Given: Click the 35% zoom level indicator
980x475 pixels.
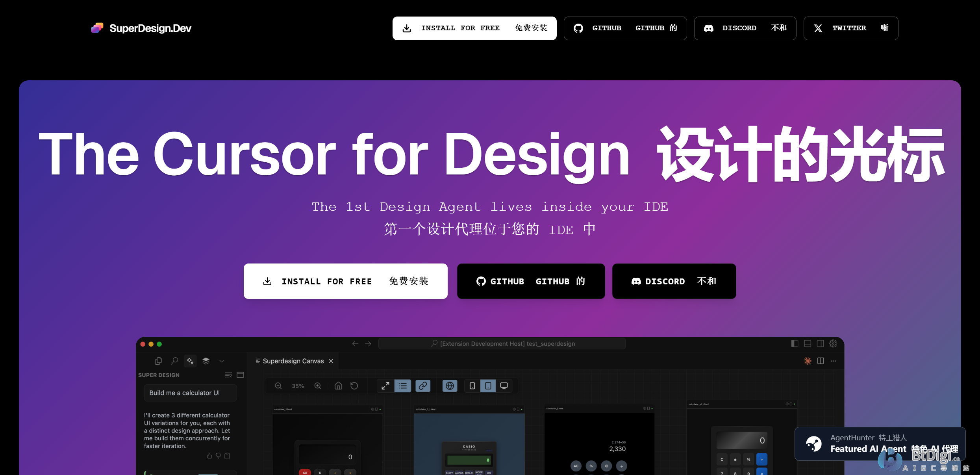Looking at the screenshot, I should pos(298,386).
